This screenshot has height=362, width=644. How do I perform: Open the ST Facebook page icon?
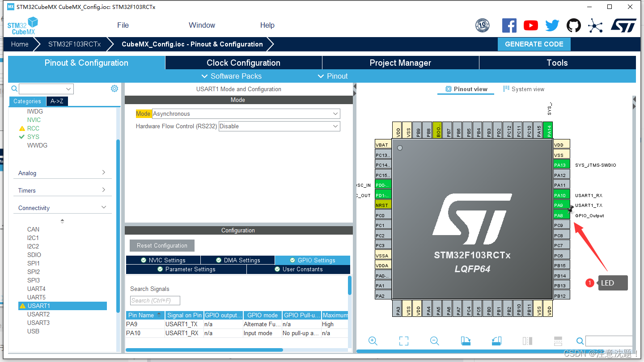(x=509, y=25)
